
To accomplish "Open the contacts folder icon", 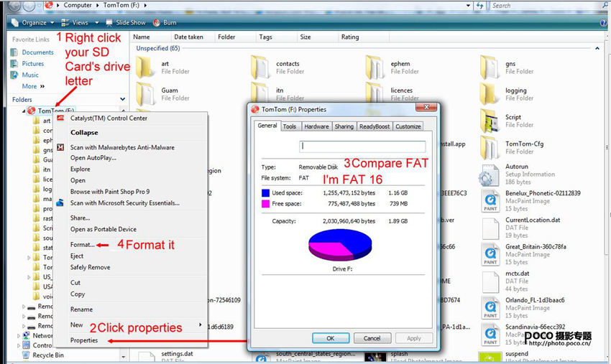I will click(260, 67).
